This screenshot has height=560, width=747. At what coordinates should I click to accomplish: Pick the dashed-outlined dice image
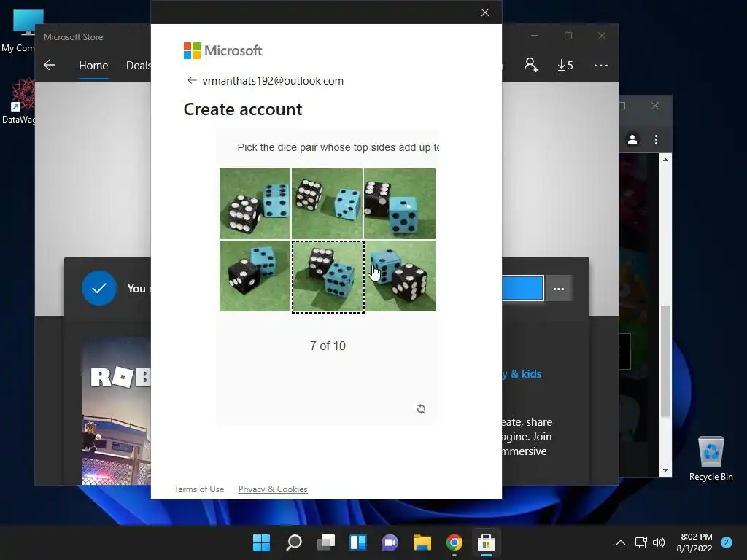coord(328,276)
